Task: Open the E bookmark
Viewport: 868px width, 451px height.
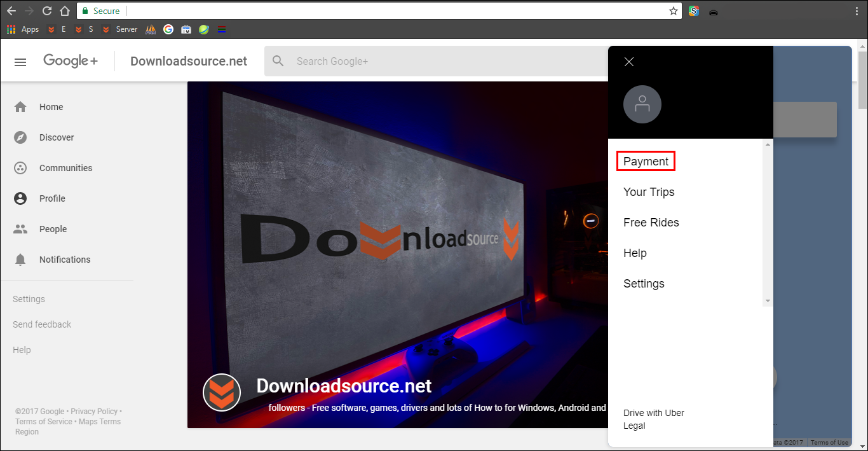Action: (x=57, y=29)
